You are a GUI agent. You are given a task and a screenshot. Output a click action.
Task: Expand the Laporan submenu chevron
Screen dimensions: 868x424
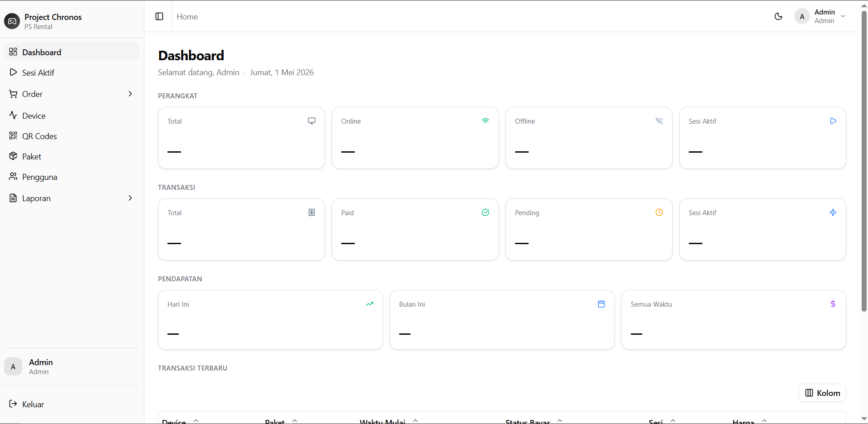130,198
